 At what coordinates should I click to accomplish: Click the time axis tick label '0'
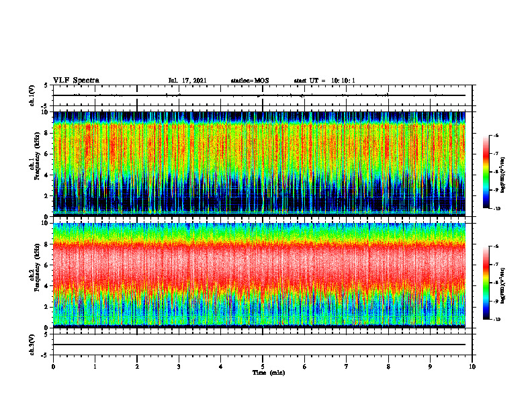(53, 367)
